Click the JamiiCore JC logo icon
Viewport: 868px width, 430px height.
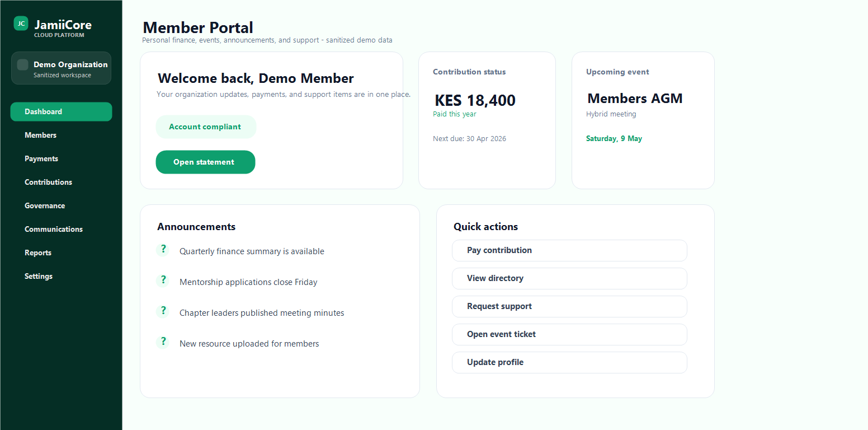[21, 23]
